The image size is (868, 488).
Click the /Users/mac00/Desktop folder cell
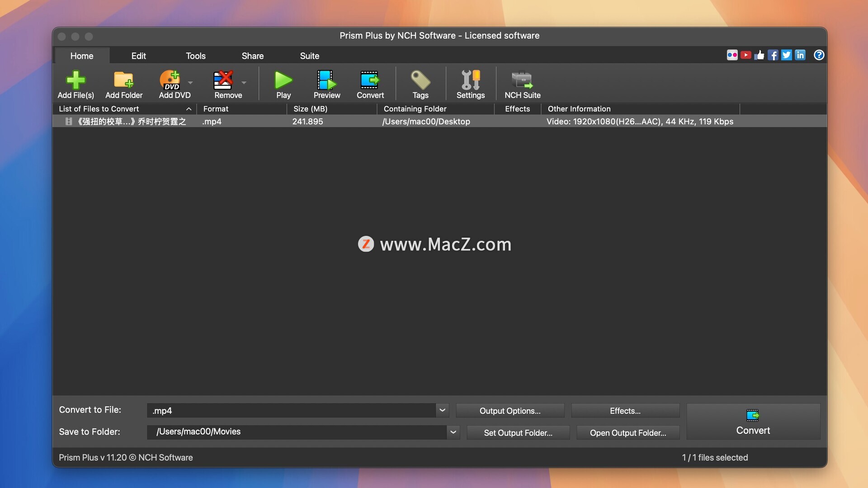tap(426, 122)
